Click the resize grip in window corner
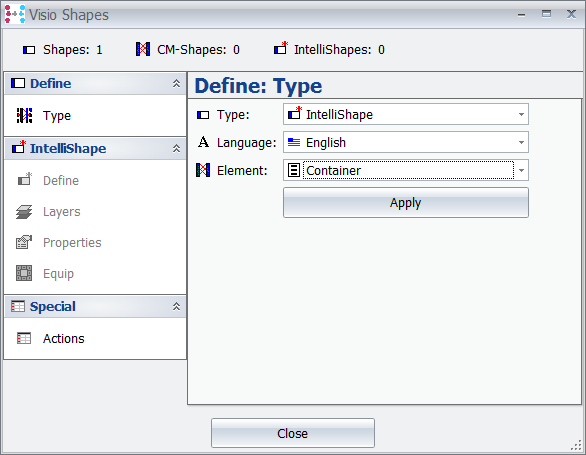This screenshot has height=455, width=586. click(577, 445)
